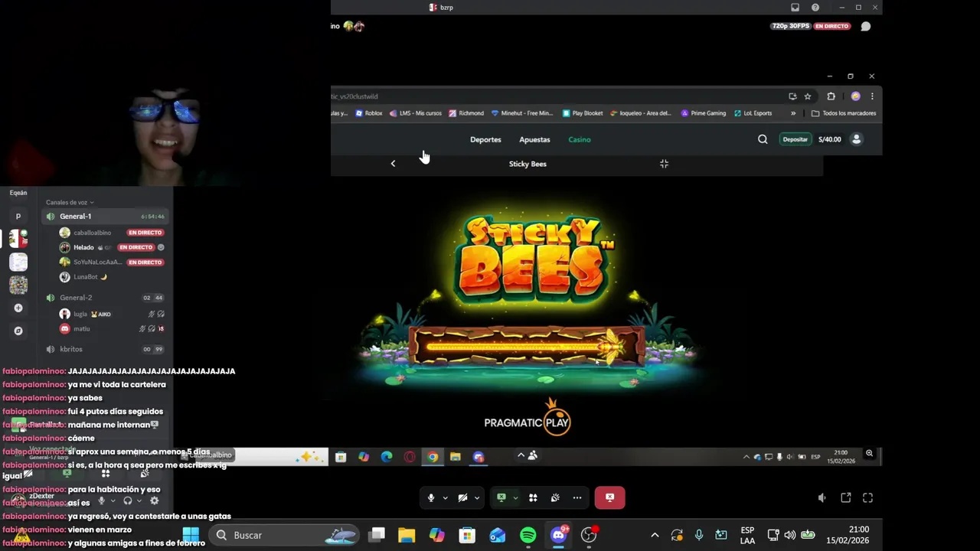Viewport: 980px width, 551px height.
Task: Open Task View on the bottom taskbar
Action: [377, 535]
